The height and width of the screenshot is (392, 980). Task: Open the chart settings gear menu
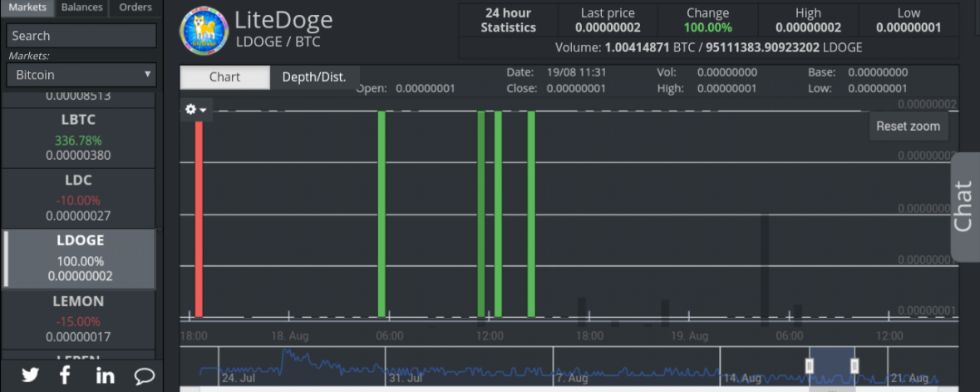(x=196, y=110)
